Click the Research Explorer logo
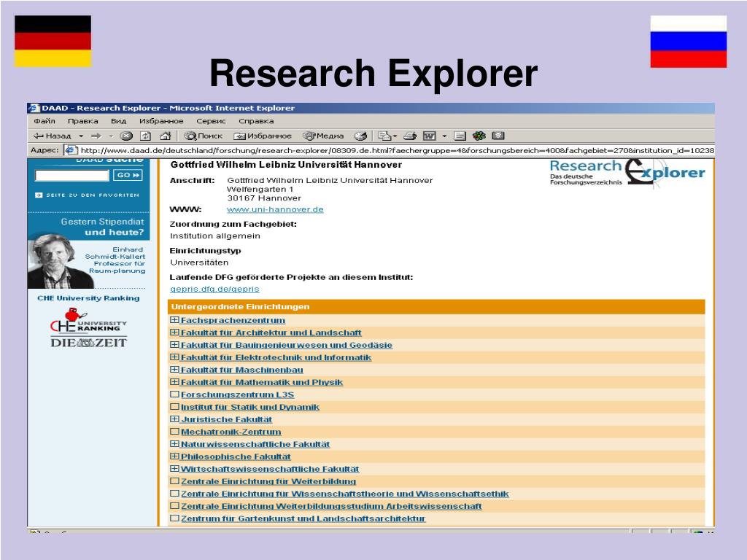747x560 pixels. 627,173
